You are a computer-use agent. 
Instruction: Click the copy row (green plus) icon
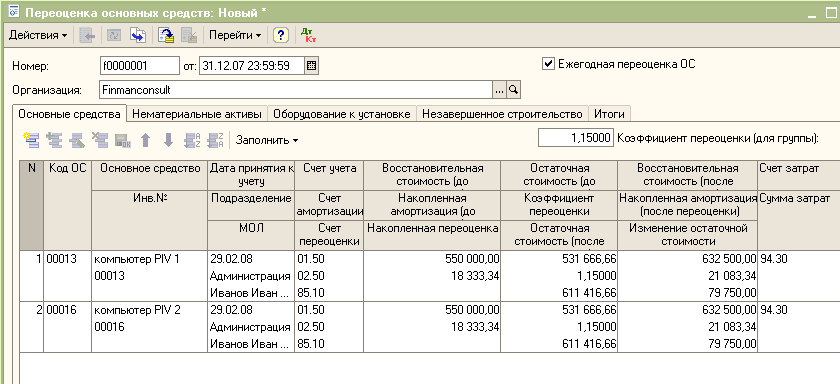click(x=54, y=141)
